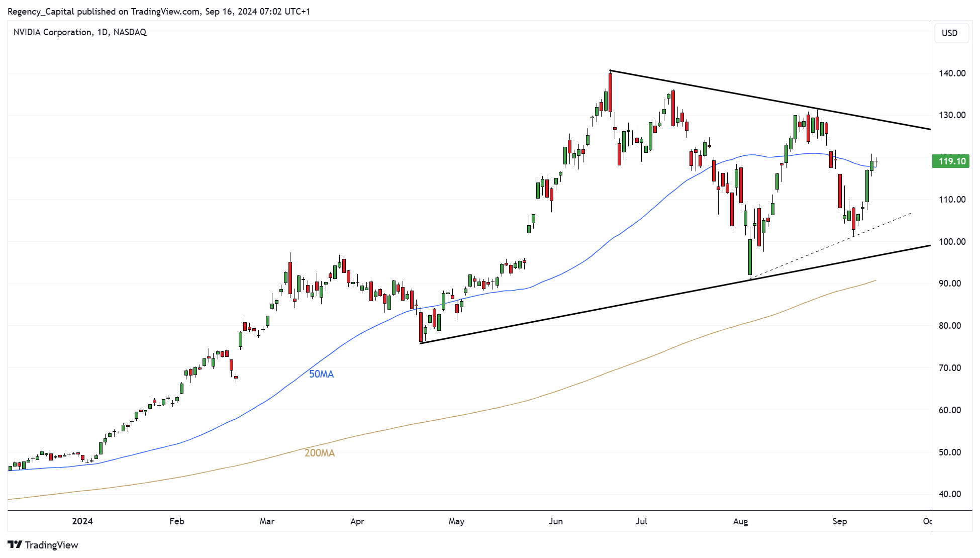Click the Aug label on time axis
This screenshot has height=558, width=980.
click(x=740, y=521)
